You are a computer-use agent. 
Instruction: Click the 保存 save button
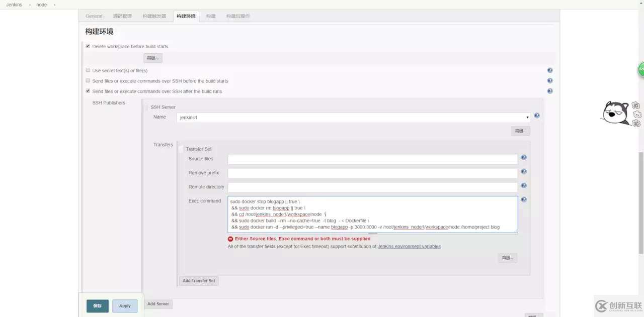tap(98, 306)
